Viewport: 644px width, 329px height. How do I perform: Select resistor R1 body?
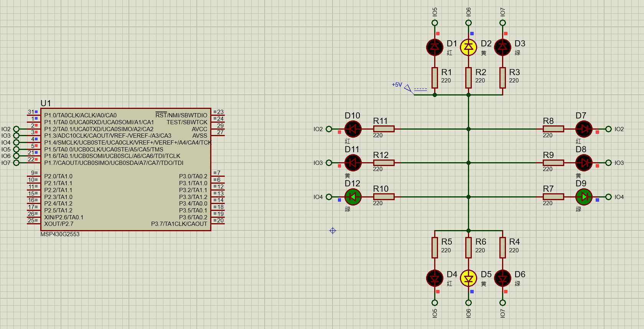point(435,78)
